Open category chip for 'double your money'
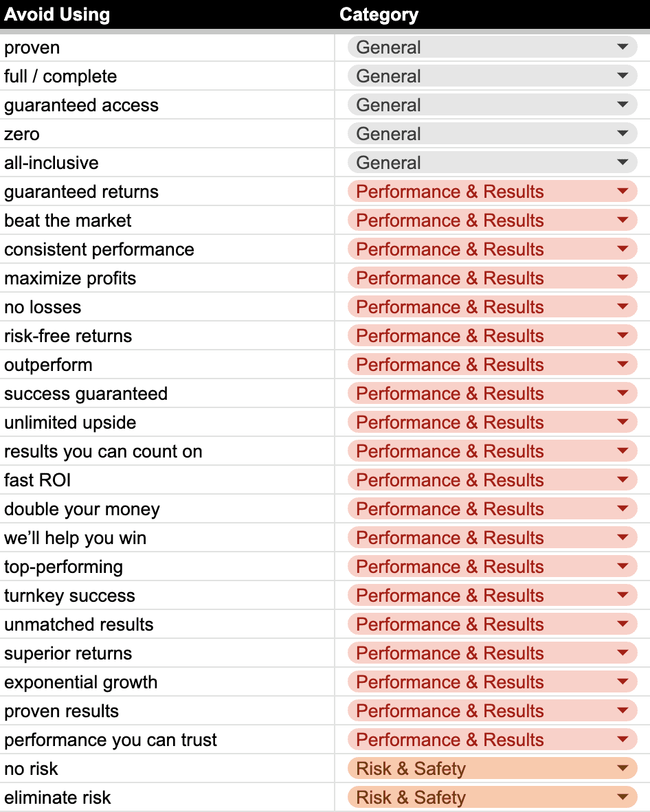Screen dimensions: 650x812 492,509
